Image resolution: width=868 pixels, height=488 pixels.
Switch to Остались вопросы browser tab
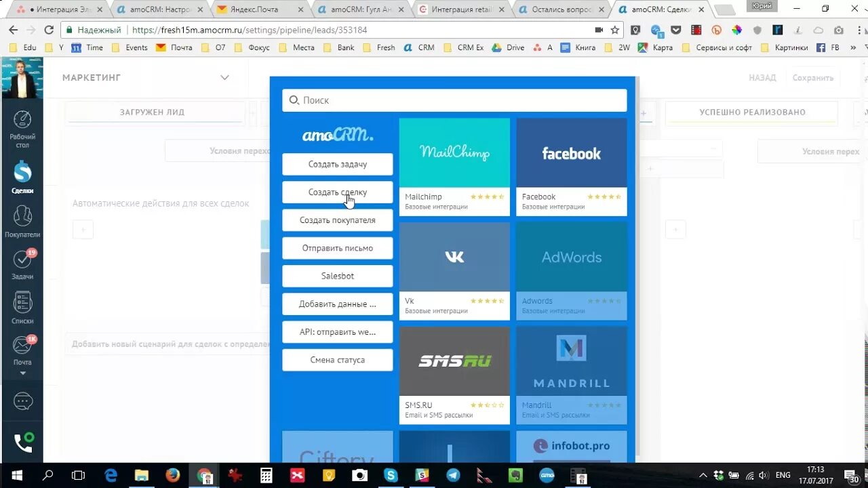click(561, 9)
